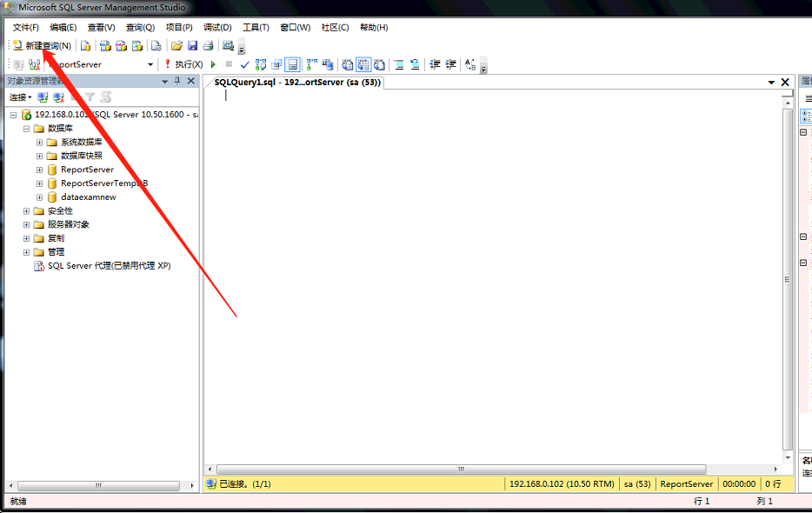
Task: Select the SQLQuery1.sql tab
Action: point(297,83)
